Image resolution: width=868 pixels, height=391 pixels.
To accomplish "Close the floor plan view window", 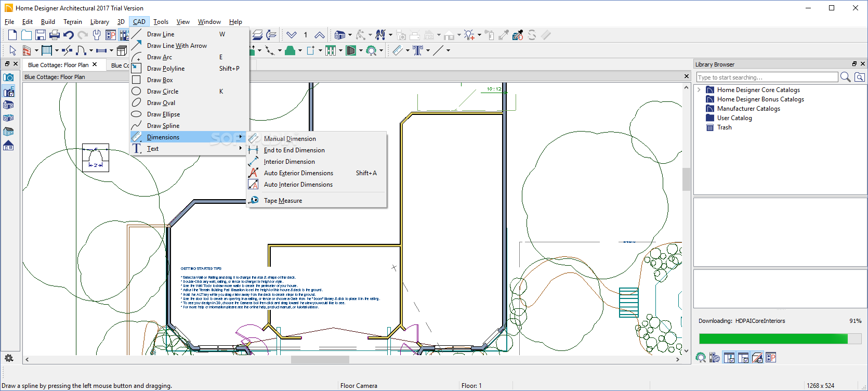I will [687, 76].
